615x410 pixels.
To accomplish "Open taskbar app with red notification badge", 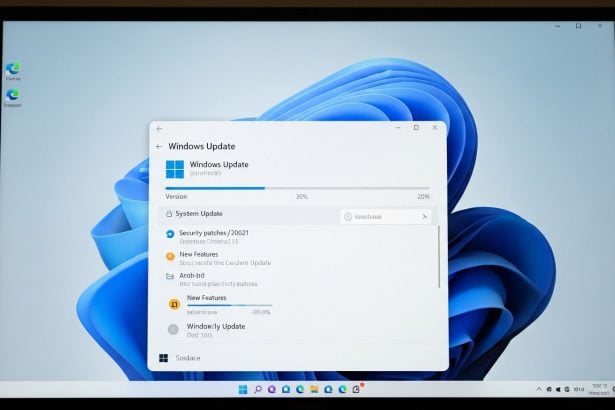I will (357, 388).
